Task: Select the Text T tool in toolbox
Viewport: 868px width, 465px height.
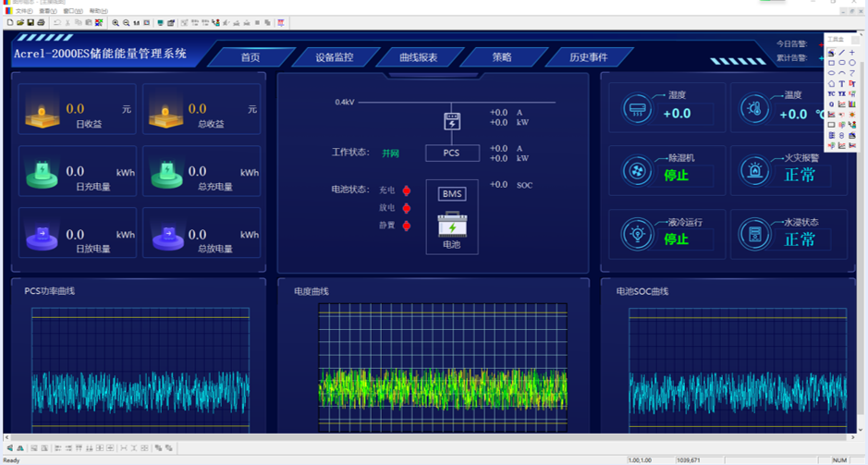Action: coord(841,83)
